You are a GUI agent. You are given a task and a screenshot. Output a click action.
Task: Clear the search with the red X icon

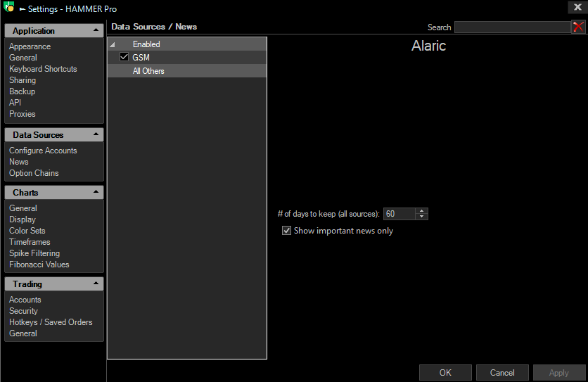578,27
